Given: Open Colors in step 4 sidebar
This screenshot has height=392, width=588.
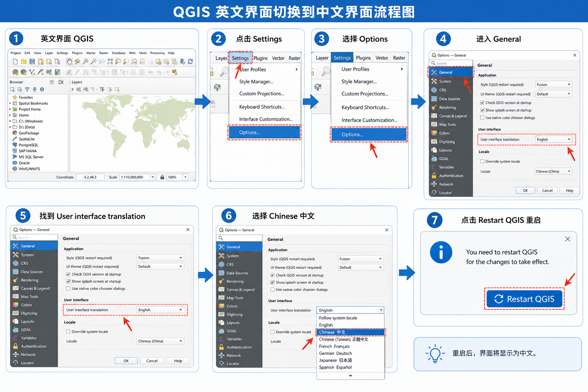Looking at the screenshot, I should click(451, 133).
